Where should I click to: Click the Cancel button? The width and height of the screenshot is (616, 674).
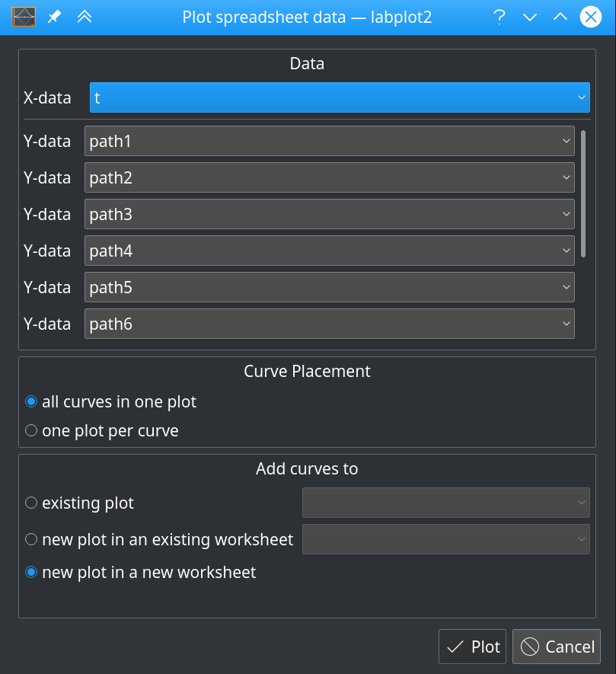pyautogui.click(x=556, y=646)
